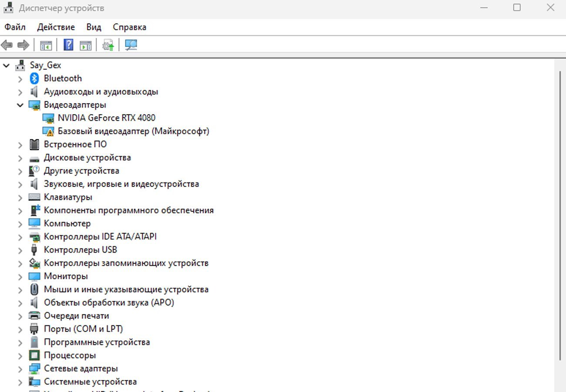This screenshot has width=566, height=392.
Task: Collapse the Видеоадаптеры category
Action: (20, 105)
